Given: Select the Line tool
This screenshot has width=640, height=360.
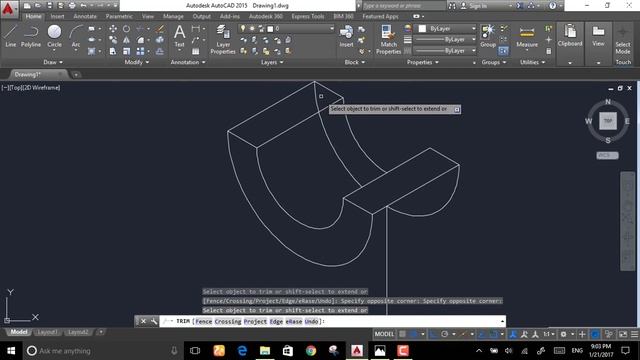Looking at the screenshot, I should click(x=11, y=36).
